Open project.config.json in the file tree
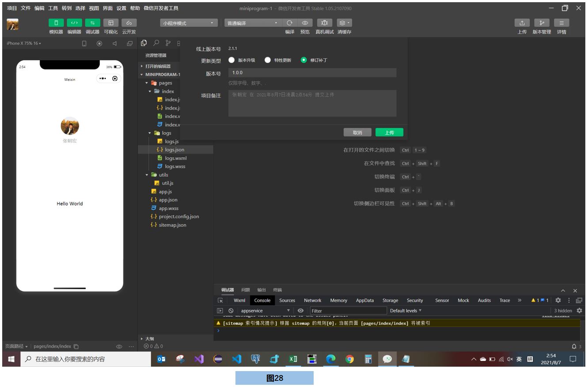Image resolution: width=588 pixels, height=387 pixels. pyautogui.click(x=176, y=216)
